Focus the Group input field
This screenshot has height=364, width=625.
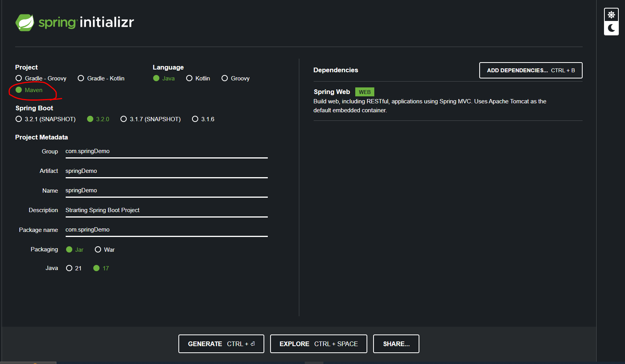(x=166, y=152)
